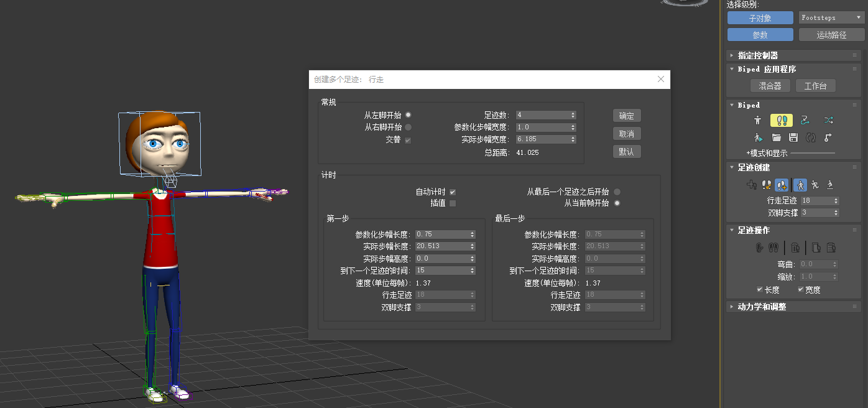This screenshot has height=408, width=868.
Task: Select Jump gait icon
Action: (829, 185)
